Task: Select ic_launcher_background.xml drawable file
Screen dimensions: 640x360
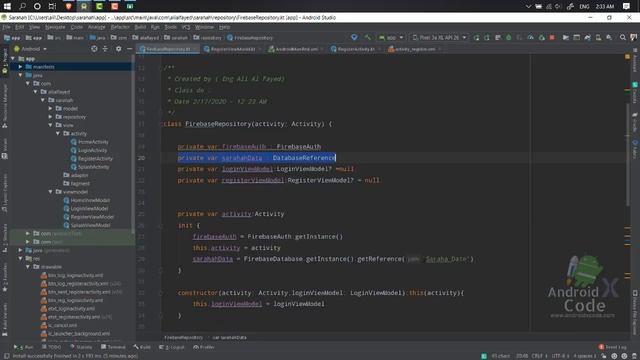Action: (x=75, y=333)
